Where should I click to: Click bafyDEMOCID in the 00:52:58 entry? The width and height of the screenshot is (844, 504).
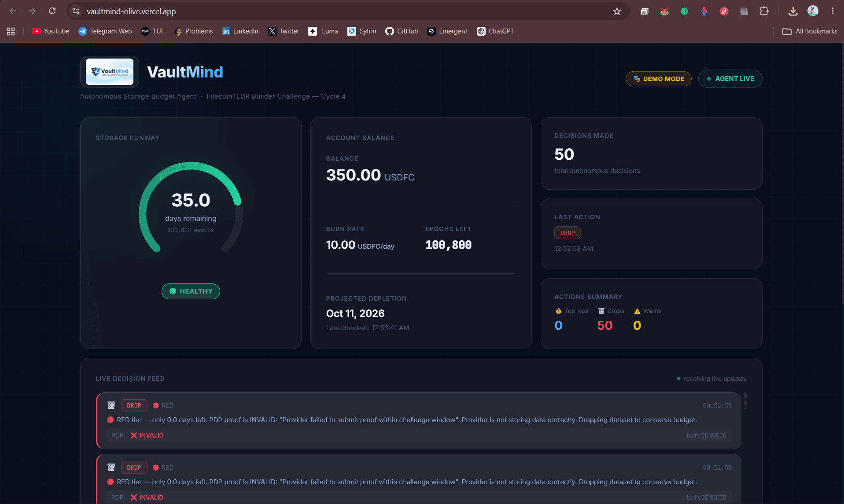tap(706, 435)
